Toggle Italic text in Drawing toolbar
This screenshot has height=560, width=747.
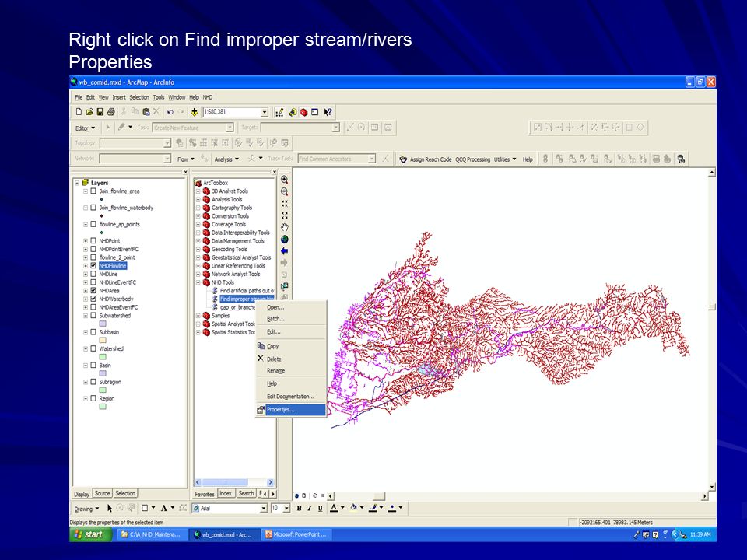coord(310,508)
